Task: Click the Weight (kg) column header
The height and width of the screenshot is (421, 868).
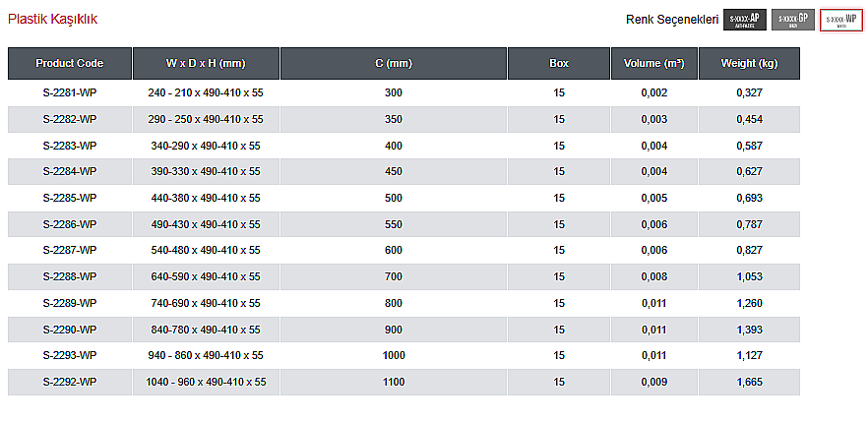Action: (x=750, y=63)
